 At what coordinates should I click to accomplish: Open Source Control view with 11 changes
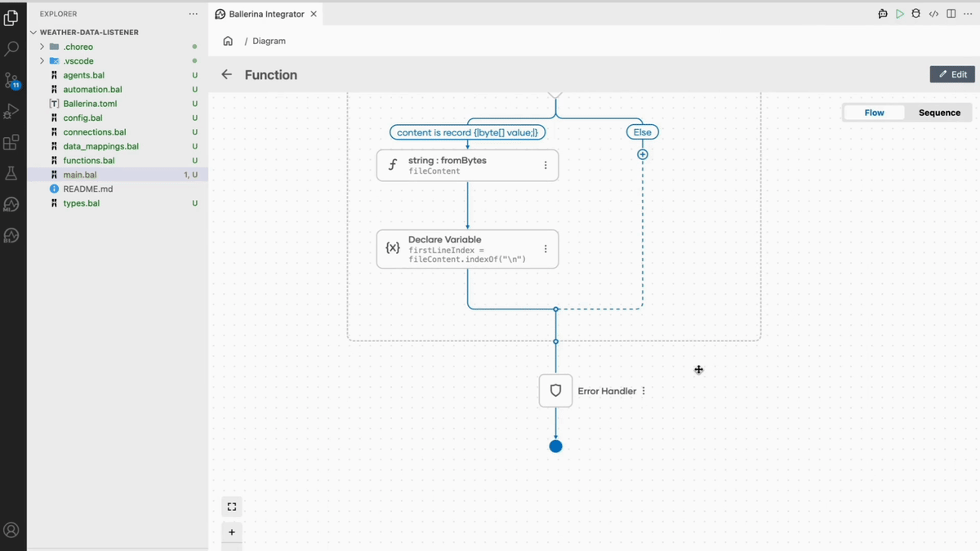11,80
